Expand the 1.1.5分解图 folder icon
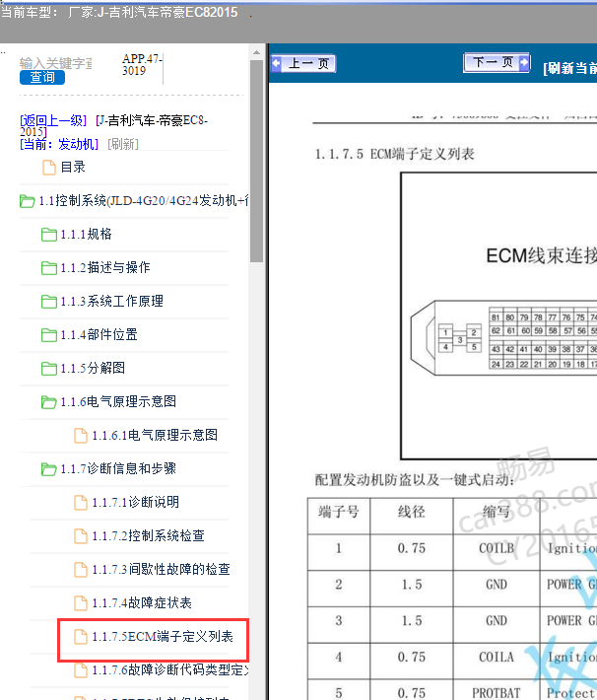Viewport: 597px width, 700px height. [49, 369]
